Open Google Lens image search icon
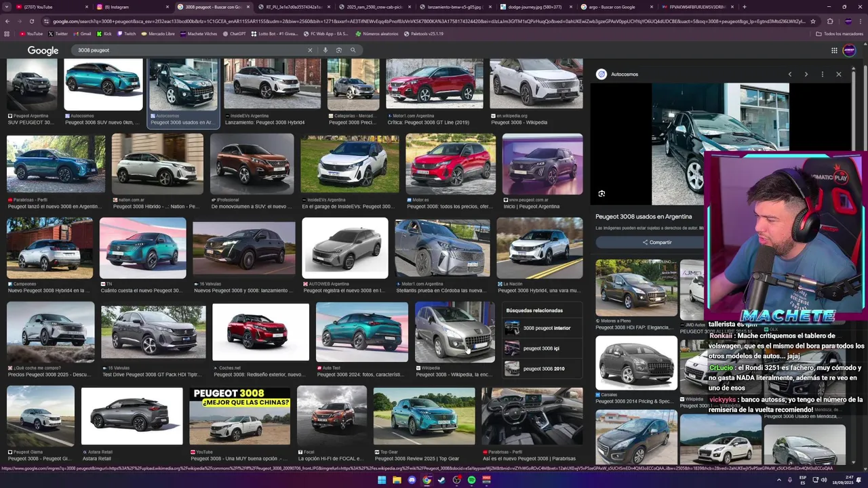868x488 pixels. [339, 50]
